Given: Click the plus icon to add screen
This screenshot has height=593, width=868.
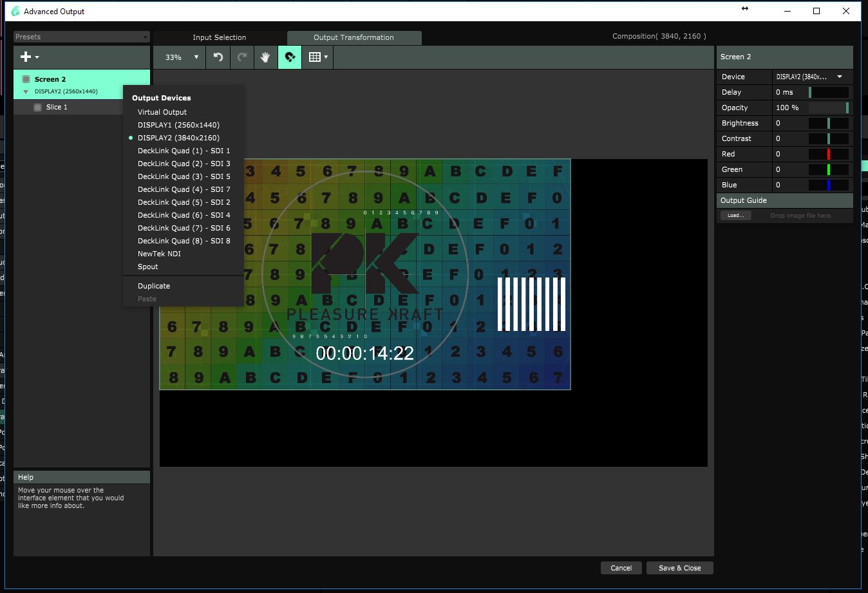Looking at the screenshot, I should pyautogui.click(x=26, y=57).
